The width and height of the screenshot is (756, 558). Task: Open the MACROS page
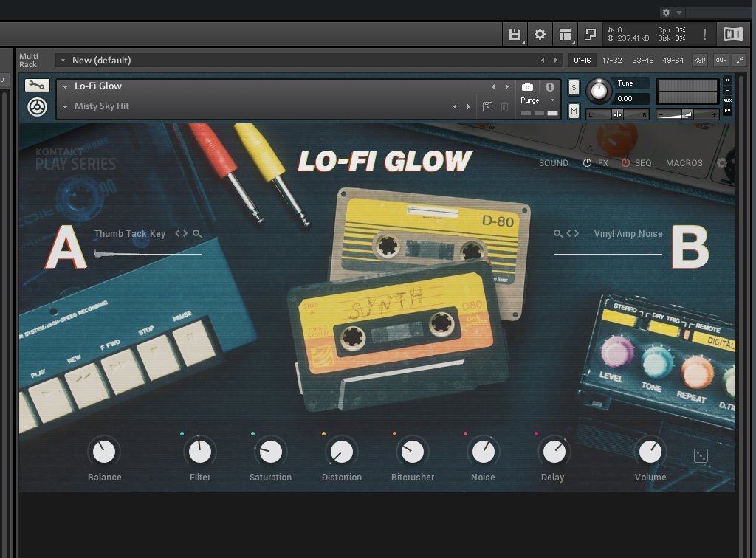tap(684, 163)
